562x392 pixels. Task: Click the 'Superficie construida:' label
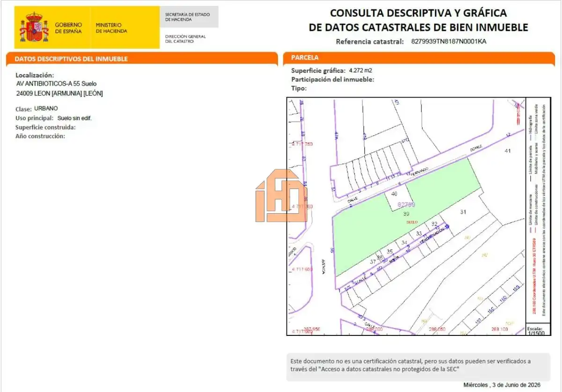(45, 127)
